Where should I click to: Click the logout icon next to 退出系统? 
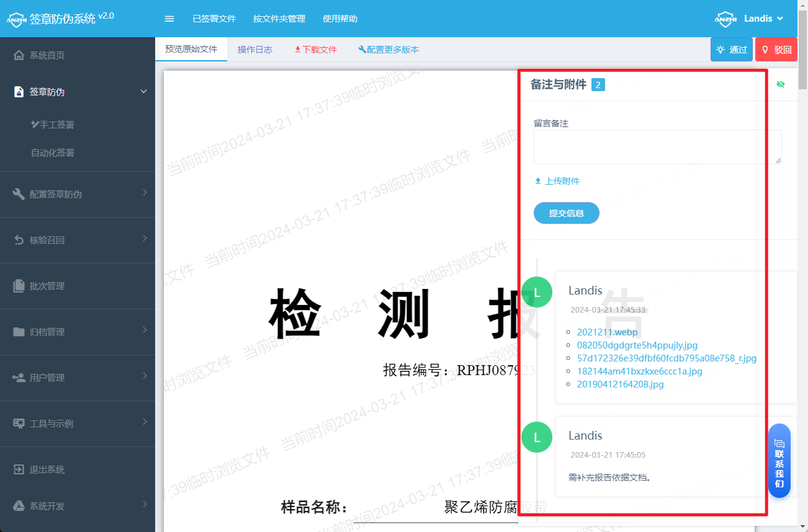click(x=19, y=469)
